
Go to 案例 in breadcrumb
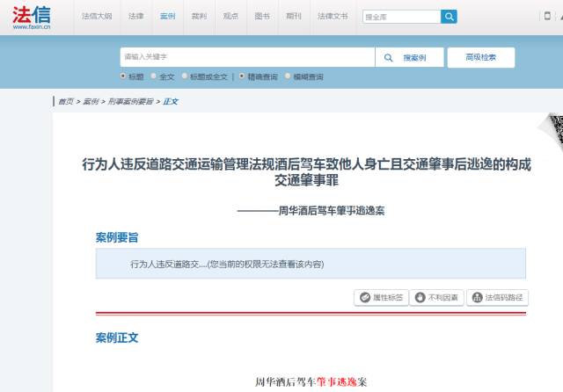[x=91, y=102]
